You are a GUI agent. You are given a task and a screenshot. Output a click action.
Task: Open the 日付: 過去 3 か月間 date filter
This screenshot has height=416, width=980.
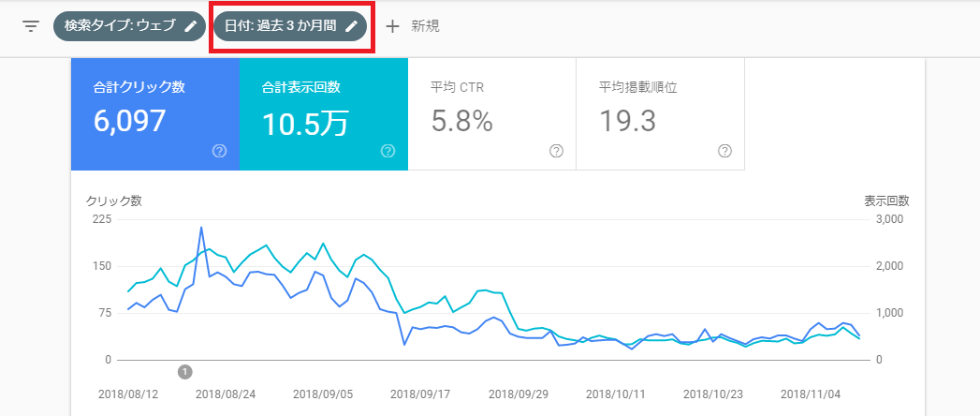(x=290, y=26)
